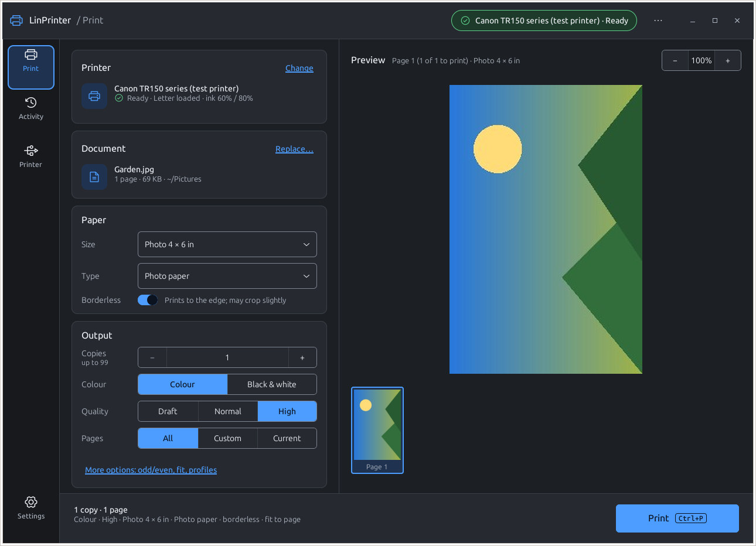Click Replace document link
The width and height of the screenshot is (756, 546).
click(294, 149)
